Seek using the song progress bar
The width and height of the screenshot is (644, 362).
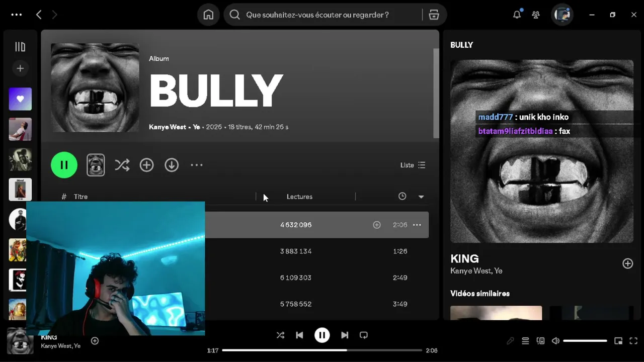322,350
